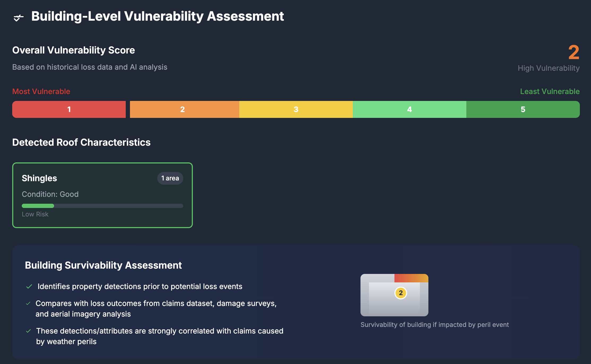Click the '1 area' badge

pos(170,178)
